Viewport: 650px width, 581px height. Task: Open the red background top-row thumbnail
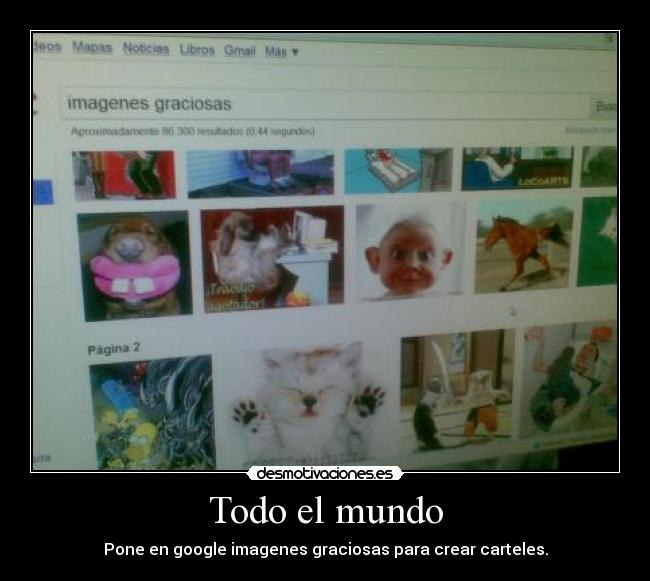pyautogui.click(x=124, y=174)
